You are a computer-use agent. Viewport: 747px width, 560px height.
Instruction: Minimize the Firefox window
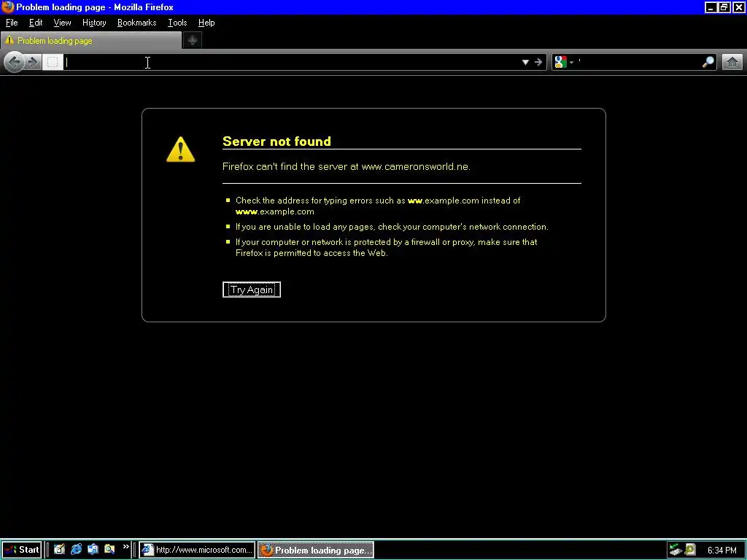coord(711,7)
